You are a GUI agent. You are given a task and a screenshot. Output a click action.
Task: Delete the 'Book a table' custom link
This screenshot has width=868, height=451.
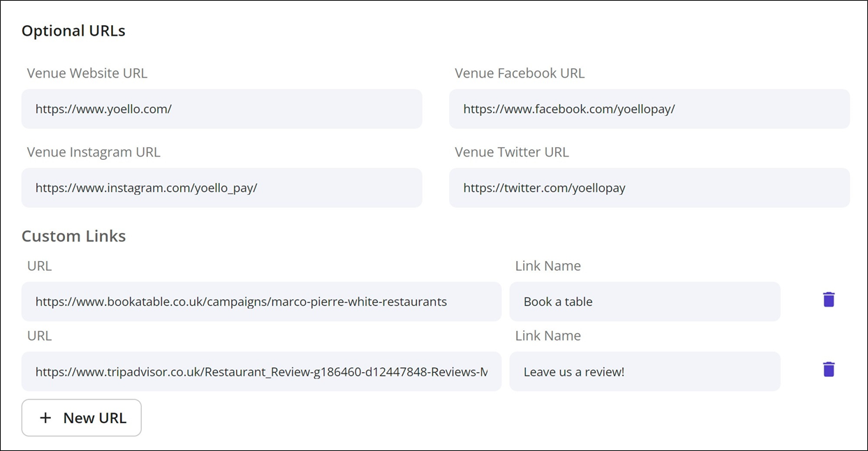(x=828, y=300)
